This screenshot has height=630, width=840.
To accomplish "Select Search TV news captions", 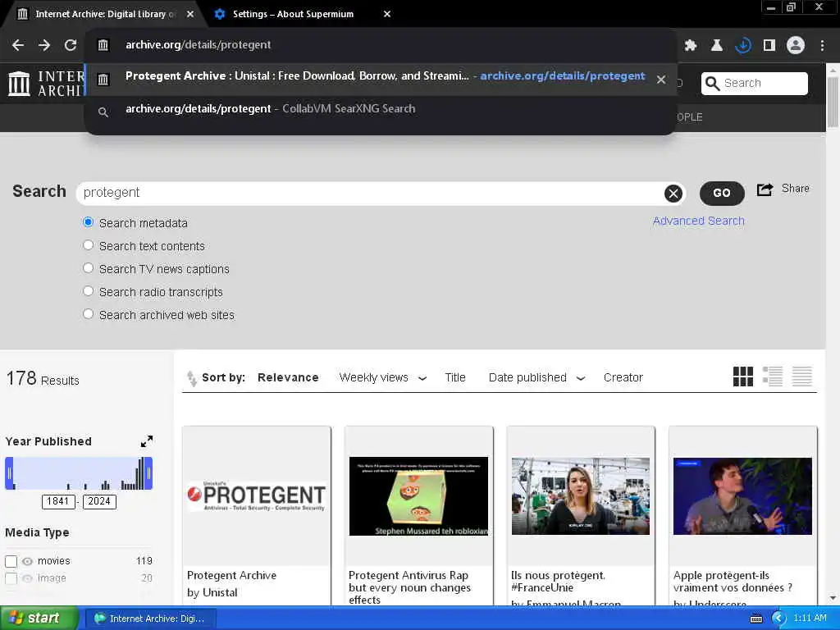I will 89,268.
